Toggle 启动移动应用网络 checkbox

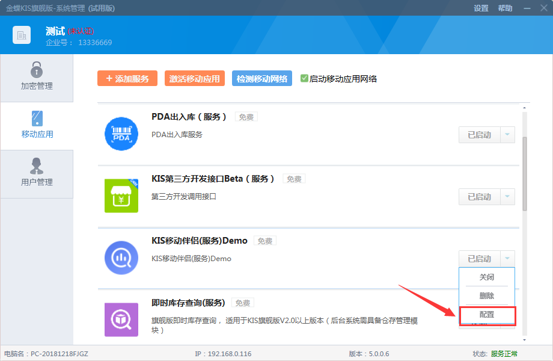304,78
